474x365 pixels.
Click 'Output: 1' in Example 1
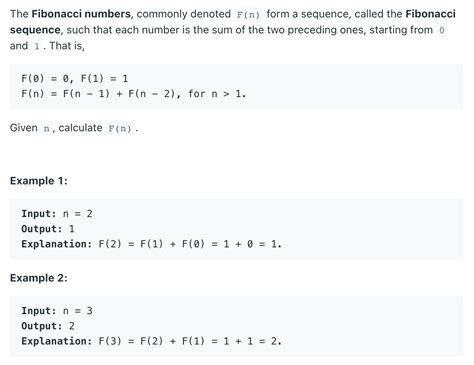click(x=48, y=229)
